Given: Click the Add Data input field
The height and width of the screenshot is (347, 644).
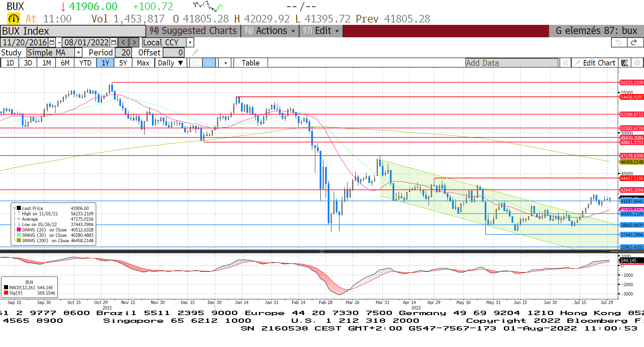Looking at the screenshot, I should pos(512,63).
